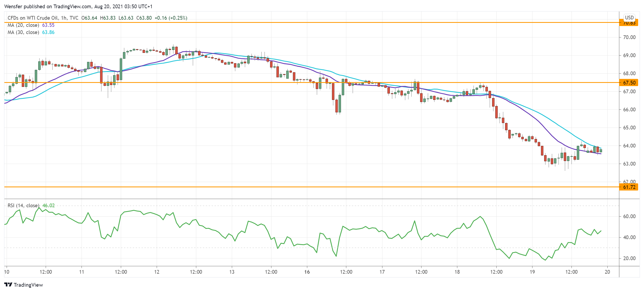644x292 pixels.
Task: Click the orange 70.83 price level tag
Action: click(x=631, y=23)
